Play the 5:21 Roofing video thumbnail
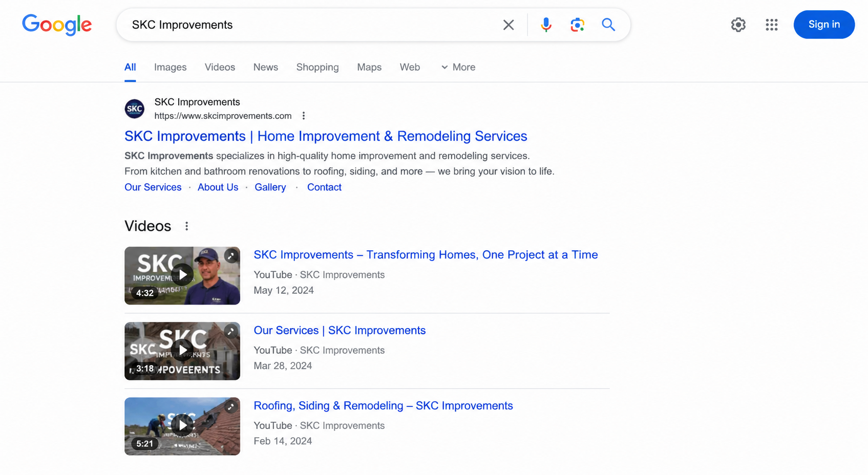This screenshot has width=868, height=475. (182, 426)
